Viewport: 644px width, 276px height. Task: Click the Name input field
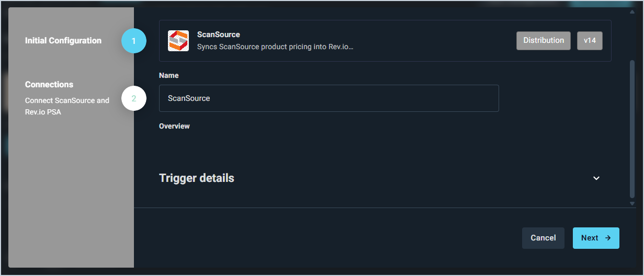coord(329,98)
